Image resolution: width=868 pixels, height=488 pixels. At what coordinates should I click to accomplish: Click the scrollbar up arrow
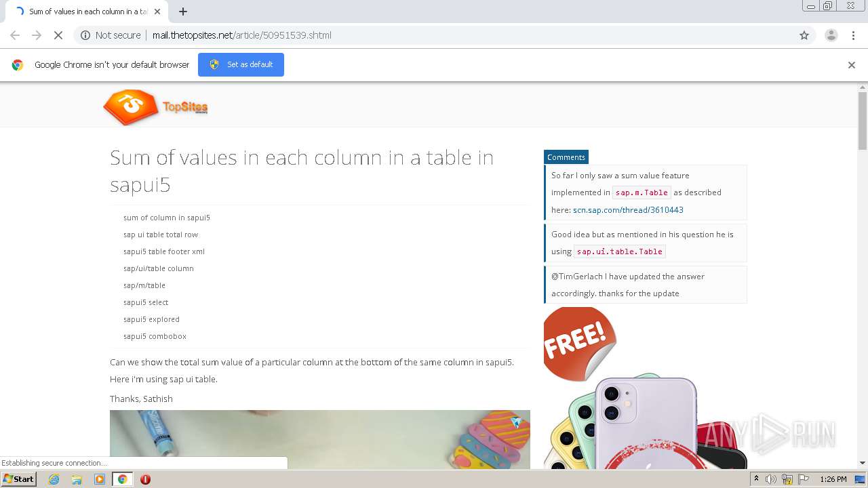[863, 87]
